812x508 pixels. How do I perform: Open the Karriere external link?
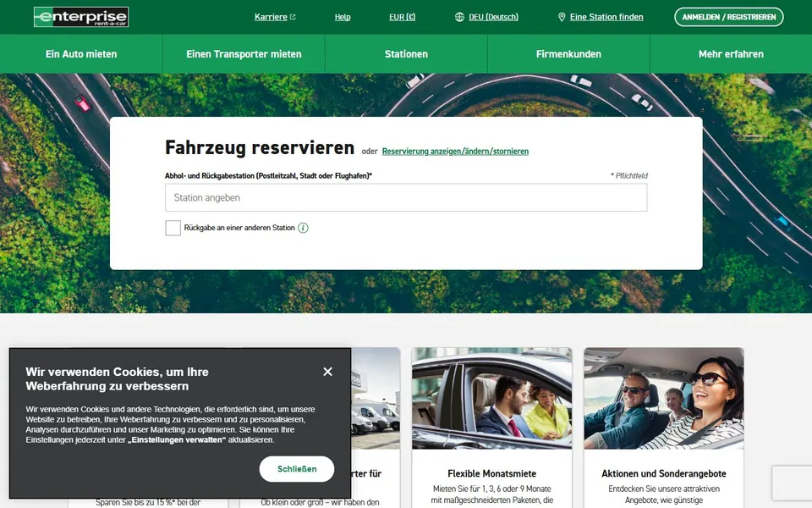tap(275, 17)
